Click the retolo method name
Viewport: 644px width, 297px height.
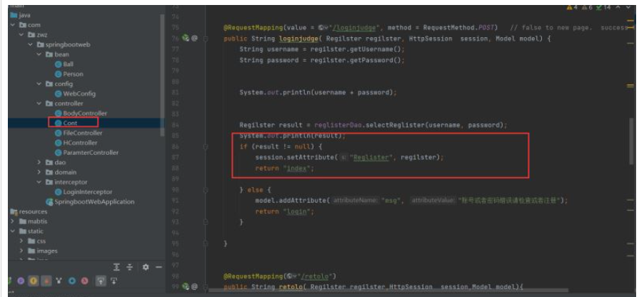click(290, 286)
